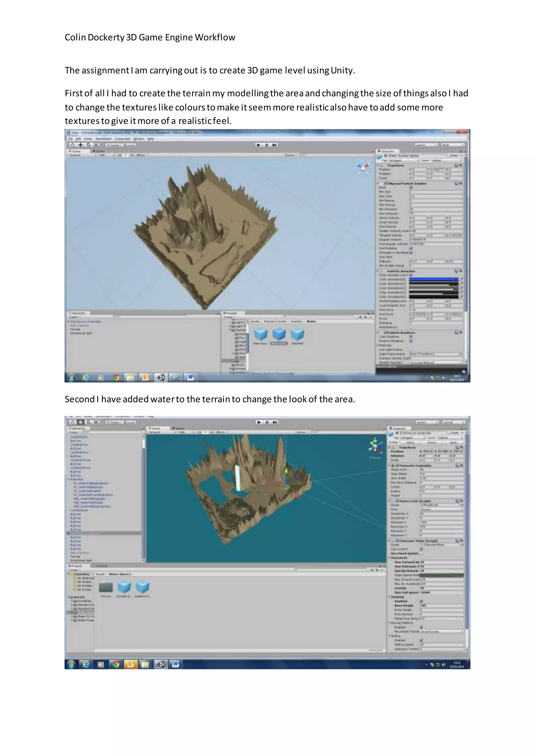Viewport: 535px width, 756px height.
Task: Toggle Water Surface Splash active checkbox
Action: pos(386,156)
